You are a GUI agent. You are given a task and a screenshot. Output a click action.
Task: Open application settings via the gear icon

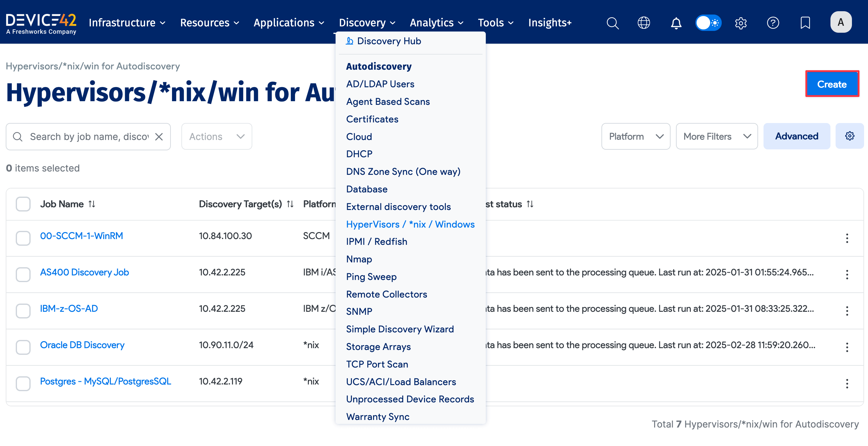click(x=741, y=23)
